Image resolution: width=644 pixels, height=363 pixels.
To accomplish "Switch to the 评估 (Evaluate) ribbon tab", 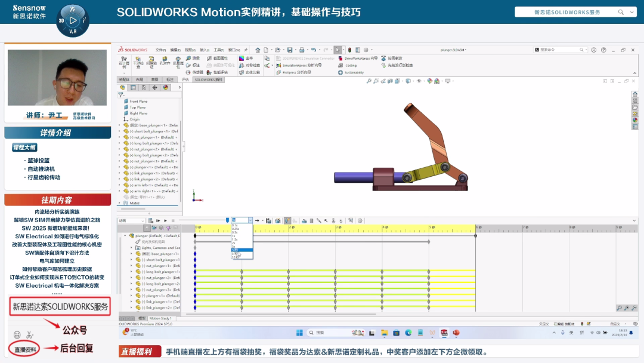I will click(x=185, y=79).
